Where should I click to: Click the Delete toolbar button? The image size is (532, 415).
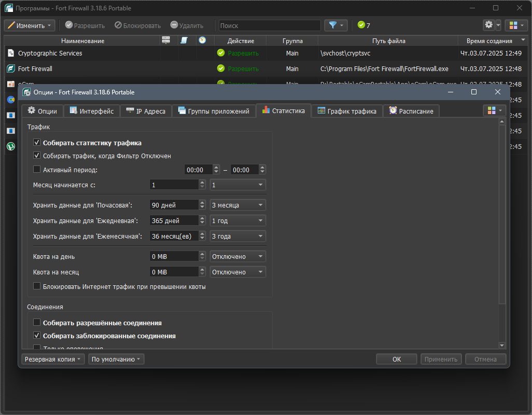click(187, 25)
